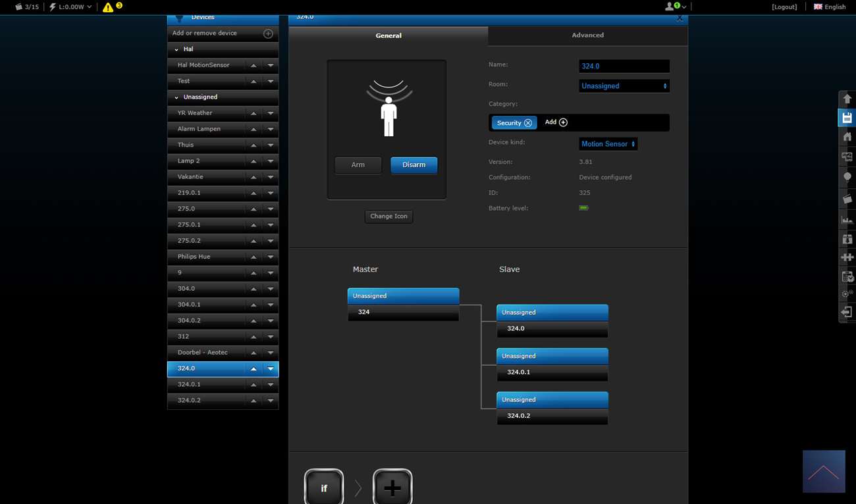Open the energy chart sidebar icon

tap(847, 219)
